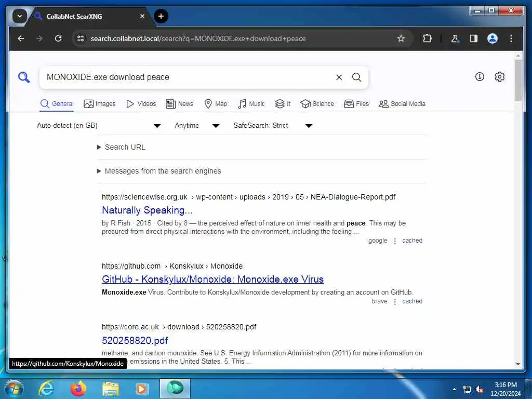Open options dots next to google engine
Image resolution: width=532 pixels, height=399 pixels.
click(x=395, y=241)
